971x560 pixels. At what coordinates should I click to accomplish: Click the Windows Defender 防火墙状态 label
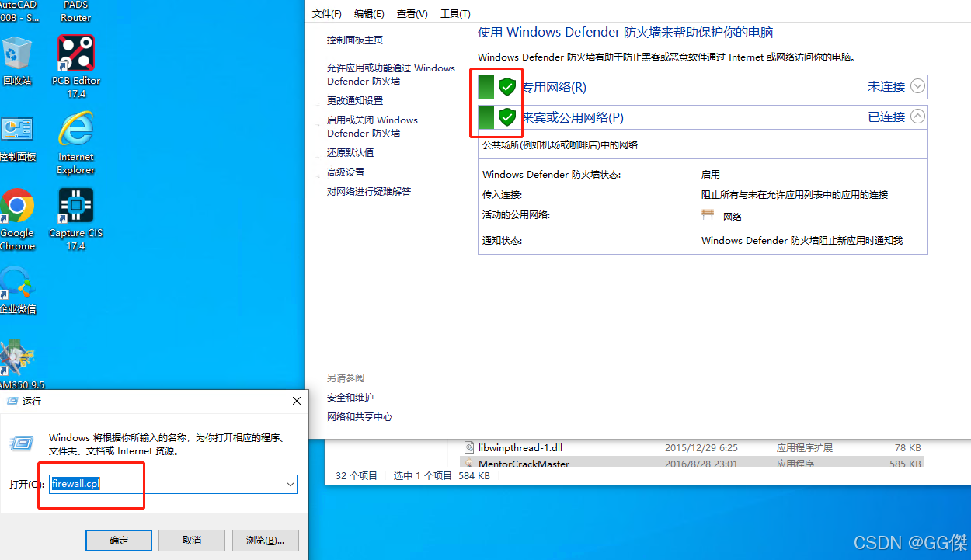point(552,175)
